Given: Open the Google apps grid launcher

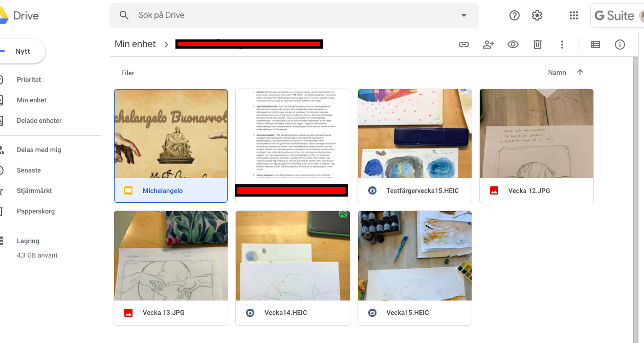Looking at the screenshot, I should (574, 15).
